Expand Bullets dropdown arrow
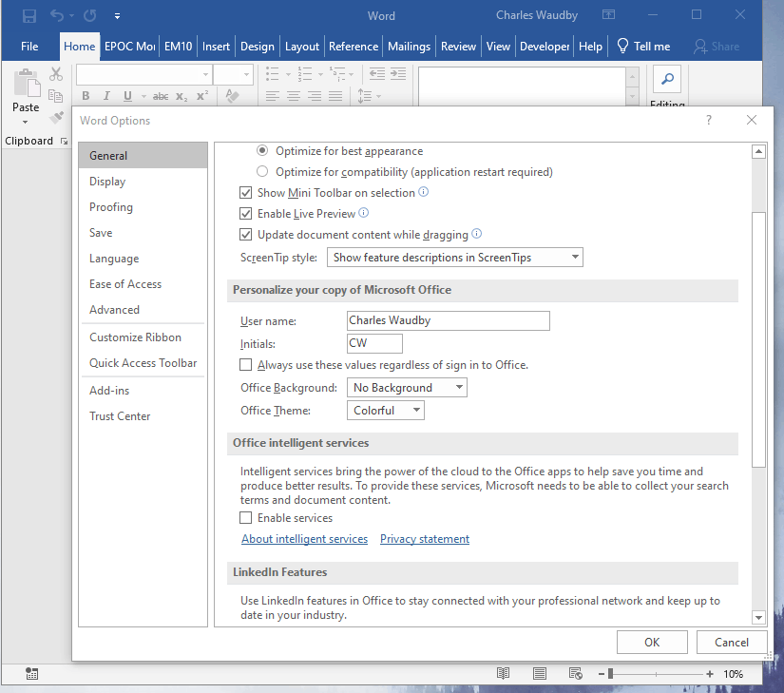This screenshot has height=693, width=784. pyautogui.click(x=288, y=74)
